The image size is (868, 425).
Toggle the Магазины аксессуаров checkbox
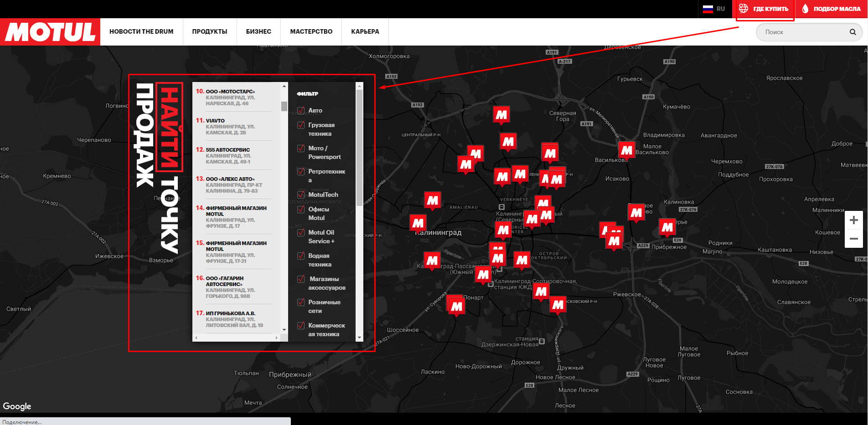coord(301,279)
